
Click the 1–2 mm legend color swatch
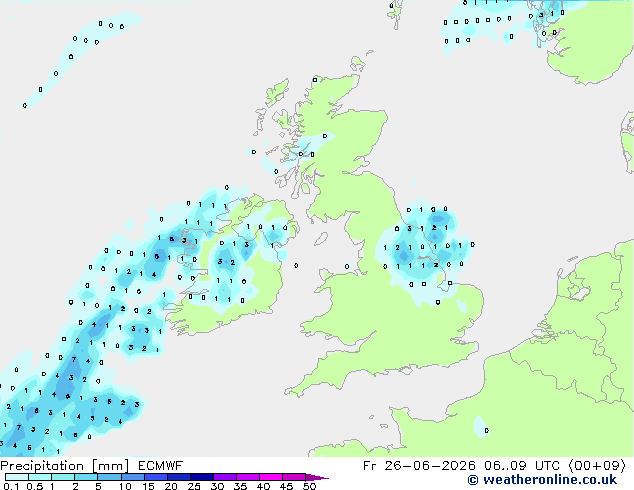click(63, 477)
